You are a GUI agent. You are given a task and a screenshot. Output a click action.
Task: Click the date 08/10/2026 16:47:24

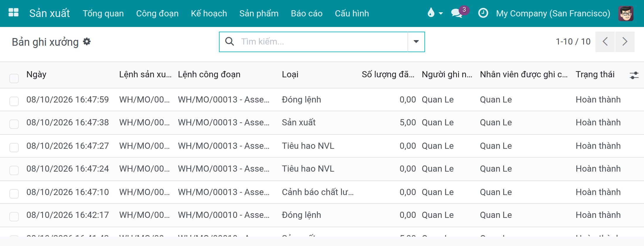[x=68, y=169]
